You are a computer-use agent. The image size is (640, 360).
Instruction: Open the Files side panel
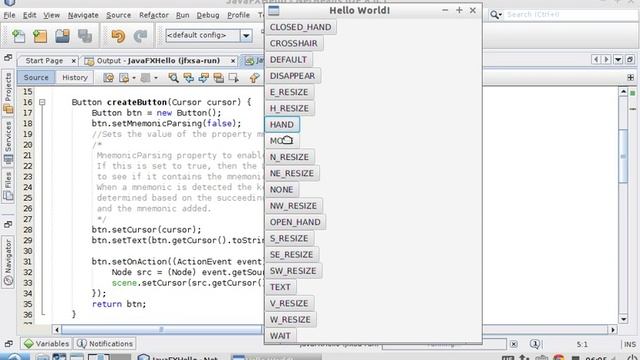pyautogui.click(x=8, y=186)
